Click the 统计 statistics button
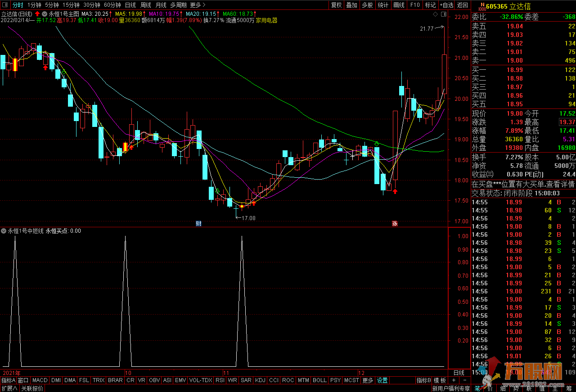The width and height of the screenshot is (576, 392). point(383,5)
